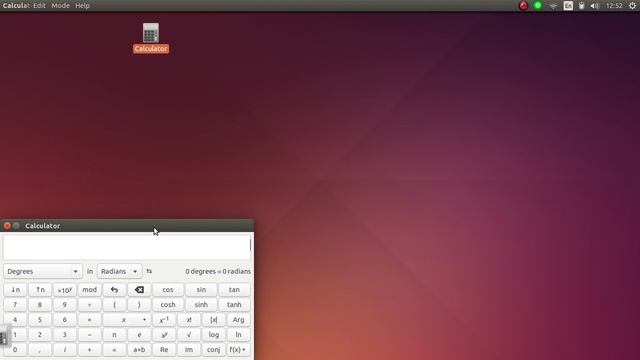The width and height of the screenshot is (640, 360).
Task: Click the digit 3 button
Action: point(65,335)
